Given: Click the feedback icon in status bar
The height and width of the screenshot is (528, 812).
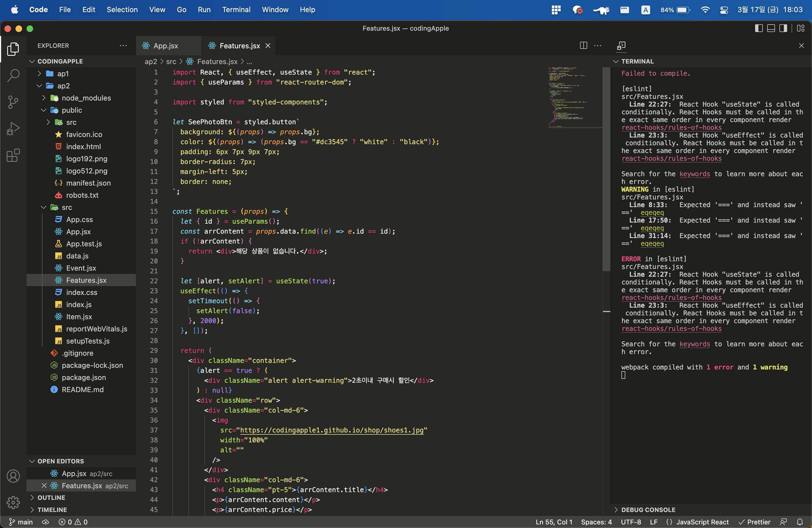Looking at the screenshot, I should coord(783,522).
